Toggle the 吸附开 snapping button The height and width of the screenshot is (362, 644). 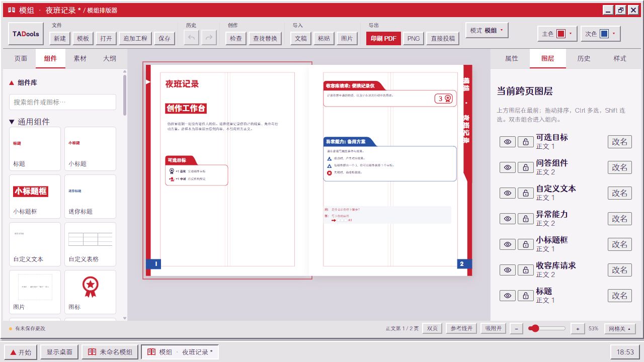pyautogui.click(x=494, y=328)
